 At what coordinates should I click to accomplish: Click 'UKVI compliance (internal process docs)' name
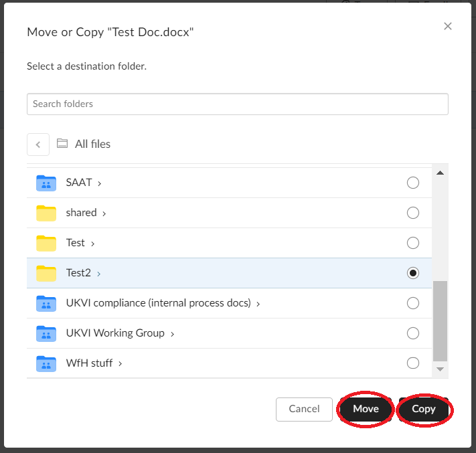point(159,303)
